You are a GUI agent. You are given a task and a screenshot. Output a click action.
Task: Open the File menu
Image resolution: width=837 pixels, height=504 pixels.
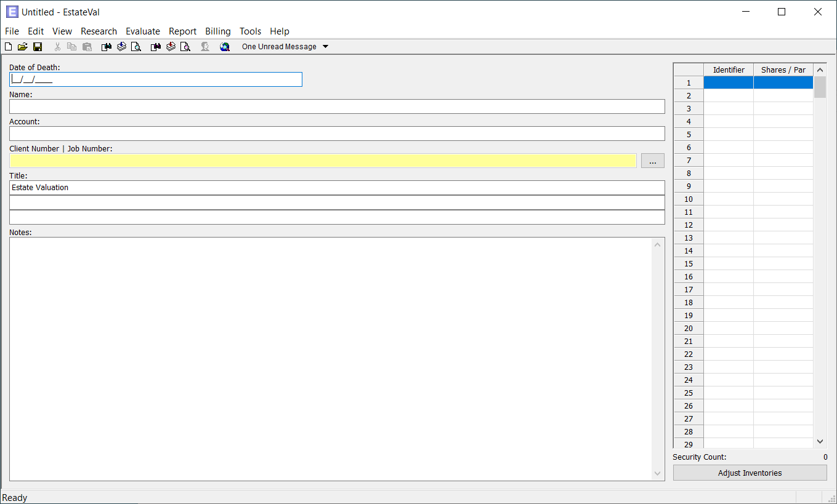12,31
